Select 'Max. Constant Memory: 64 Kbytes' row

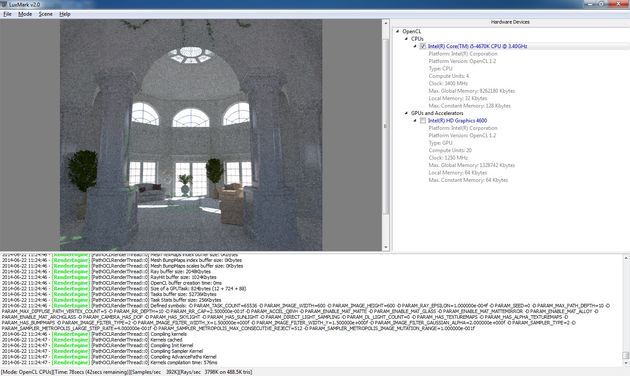point(468,180)
